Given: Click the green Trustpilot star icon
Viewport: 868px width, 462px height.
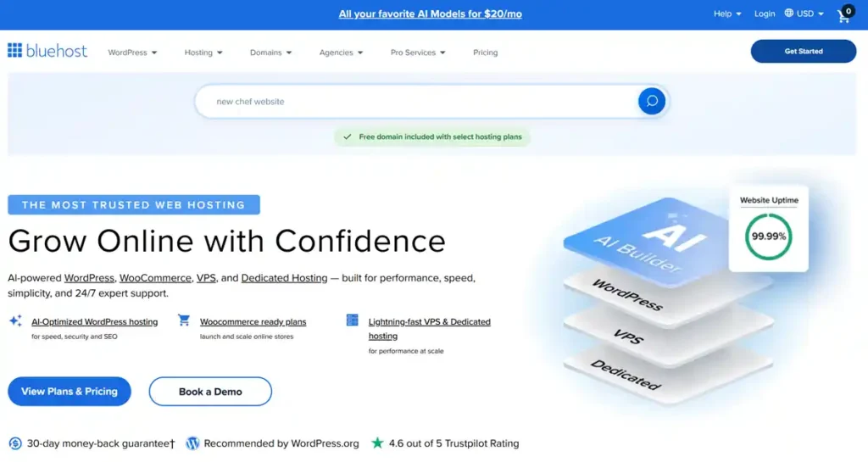Looking at the screenshot, I should [377, 443].
